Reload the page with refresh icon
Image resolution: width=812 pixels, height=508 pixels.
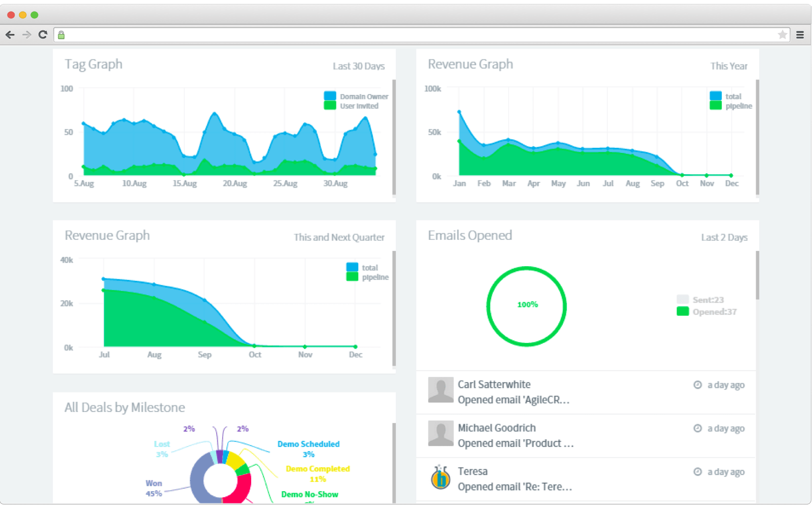point(43,35)
